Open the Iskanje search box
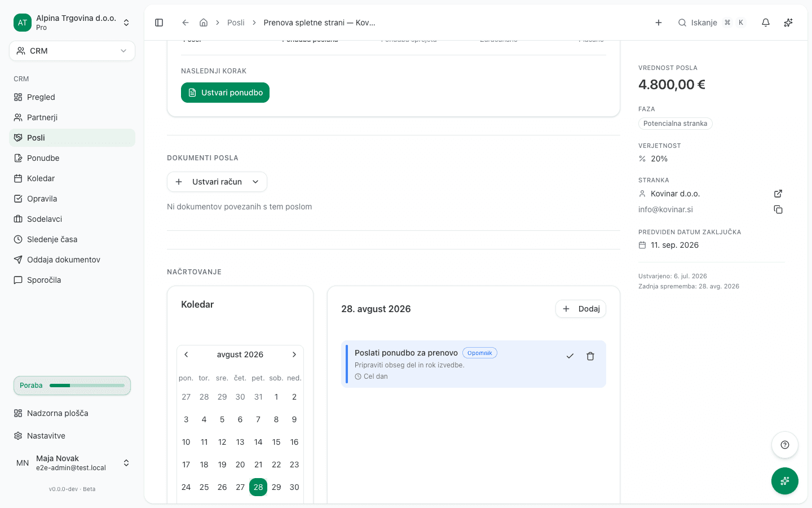Screen dimensions: 812x508 (x=712, y=23)
